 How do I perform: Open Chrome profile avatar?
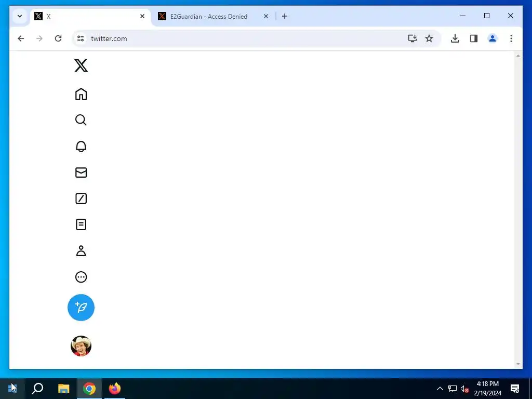(x=493, y=38)
